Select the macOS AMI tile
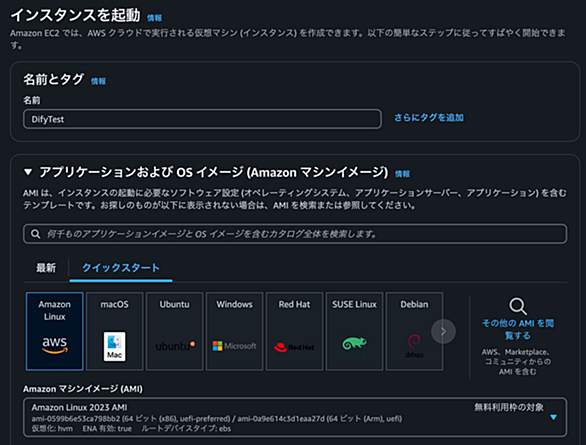The width and height of the screenshot is (586, 445). point(114,331)
